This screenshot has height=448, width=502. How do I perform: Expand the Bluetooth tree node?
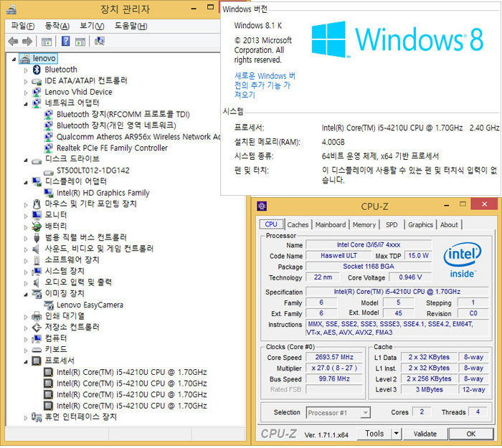pos(26,70)
